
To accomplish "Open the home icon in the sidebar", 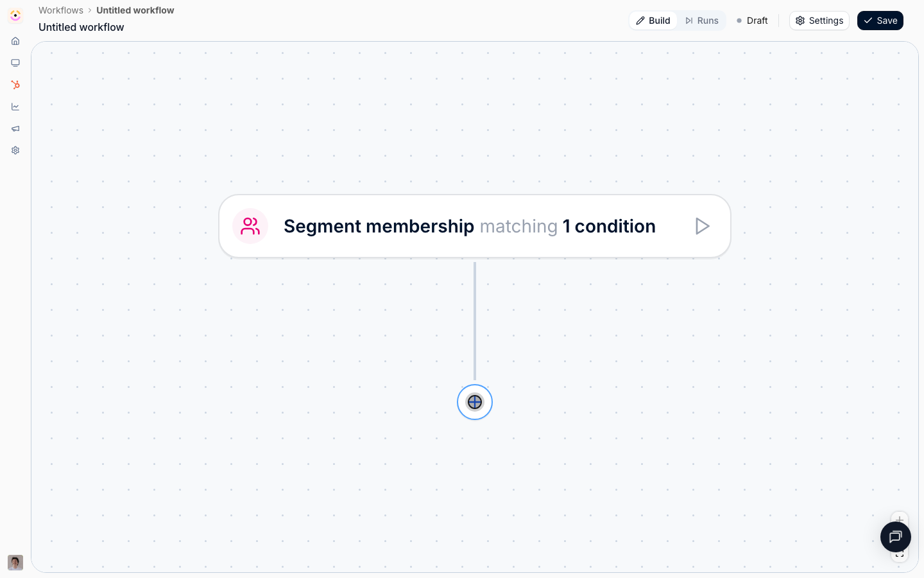I will [x=15, y=41].
